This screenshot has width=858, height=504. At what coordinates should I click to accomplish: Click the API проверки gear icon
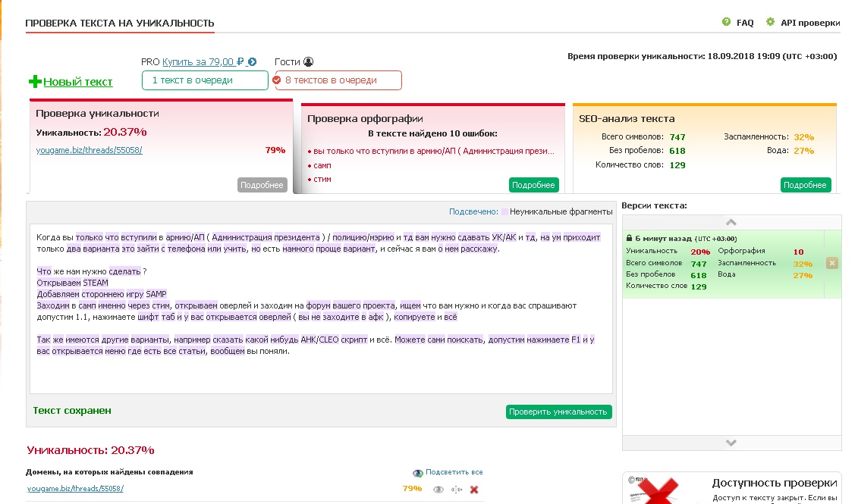click(771, 23)
